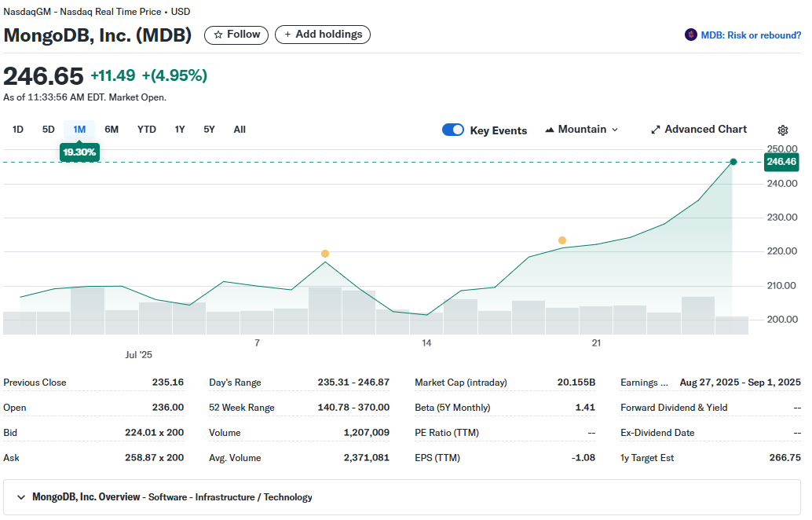
Task: Click the Forward Dividend & Yield label
Action: point(674,408)
